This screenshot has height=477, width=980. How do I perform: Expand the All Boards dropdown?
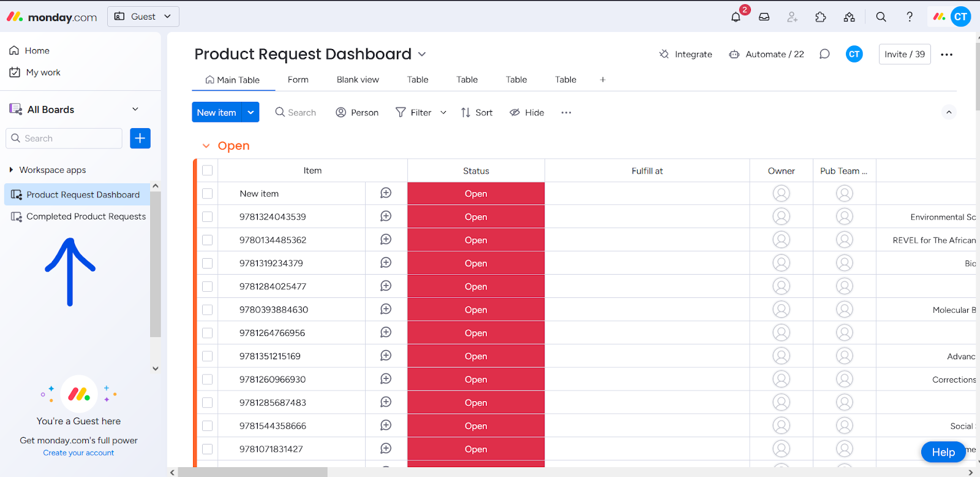pyautogui.click(x=135, y=109)
